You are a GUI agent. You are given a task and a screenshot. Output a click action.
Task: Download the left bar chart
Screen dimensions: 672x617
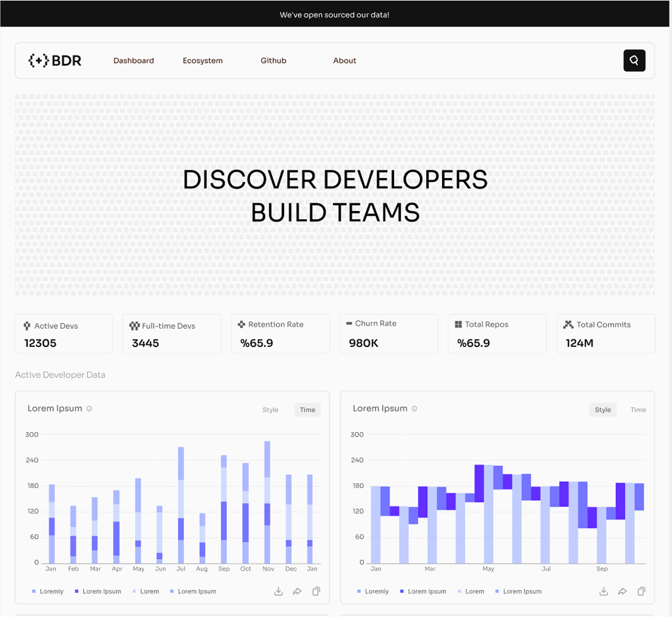click(x=278, y=591)
